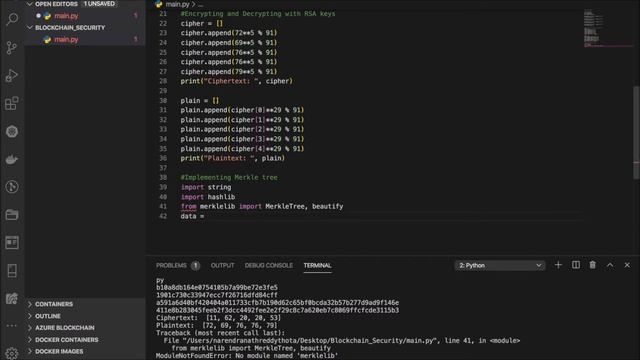
Task: Maximize the panel with up chevron
Action: 610,265
